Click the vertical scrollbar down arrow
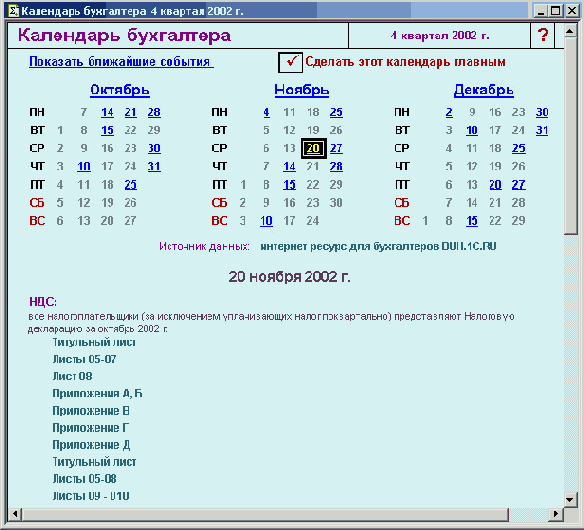 click(570, 500)
